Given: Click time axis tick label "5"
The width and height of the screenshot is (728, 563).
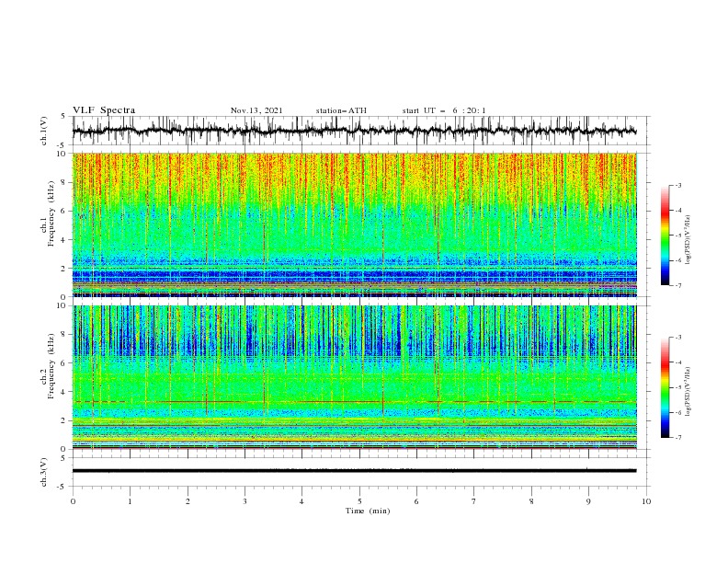Looking at the screenshot, I should pyautogui.click(x=359, y=501).
